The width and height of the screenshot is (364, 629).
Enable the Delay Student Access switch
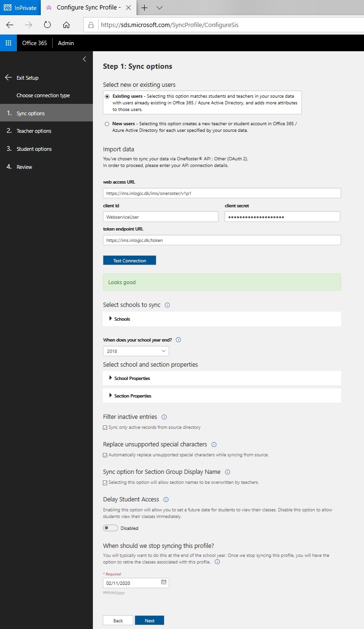[110, 528]
